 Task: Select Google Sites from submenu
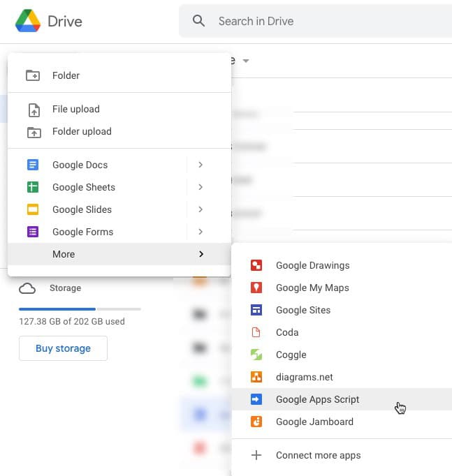342,310
